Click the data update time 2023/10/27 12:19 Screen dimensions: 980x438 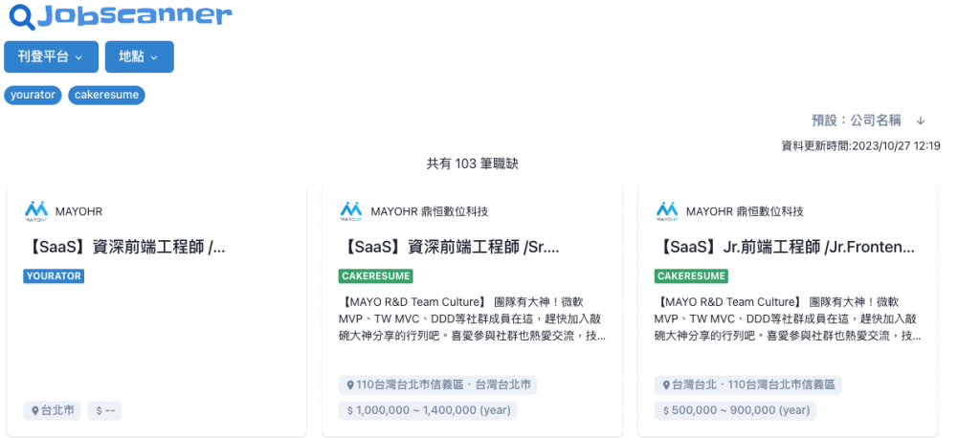[861, 146]
